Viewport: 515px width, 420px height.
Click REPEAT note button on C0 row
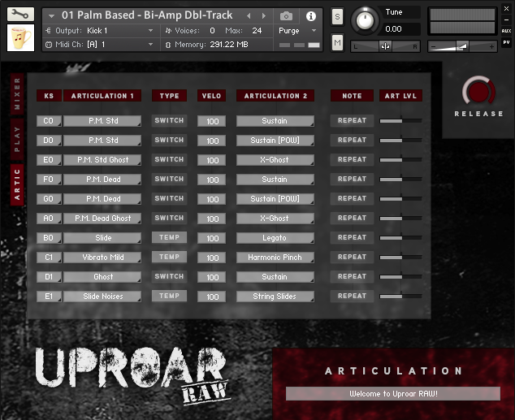click(352, 120)
